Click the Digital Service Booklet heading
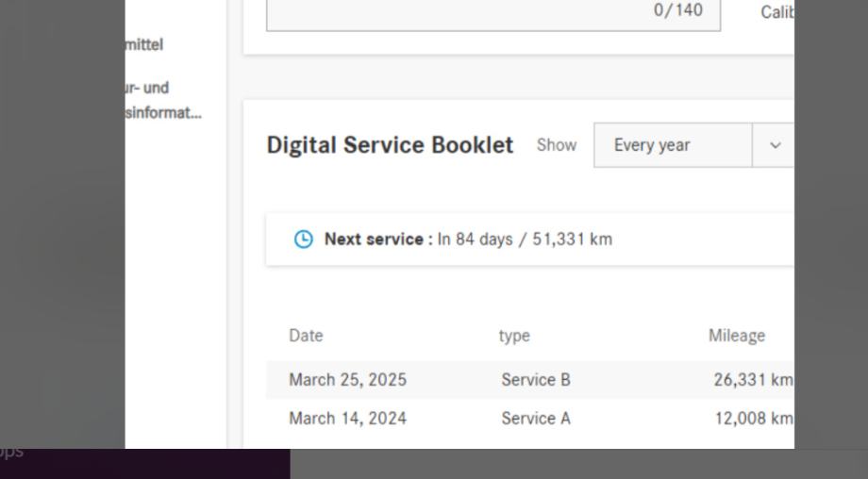 coord(390,145)
